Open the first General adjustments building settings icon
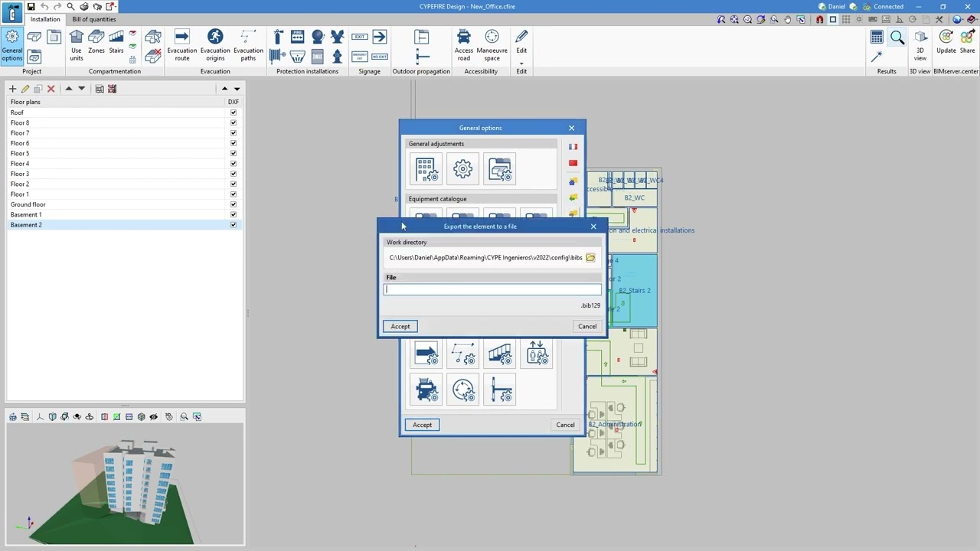This screenshot has height=551, width=980. pos(426,169)
